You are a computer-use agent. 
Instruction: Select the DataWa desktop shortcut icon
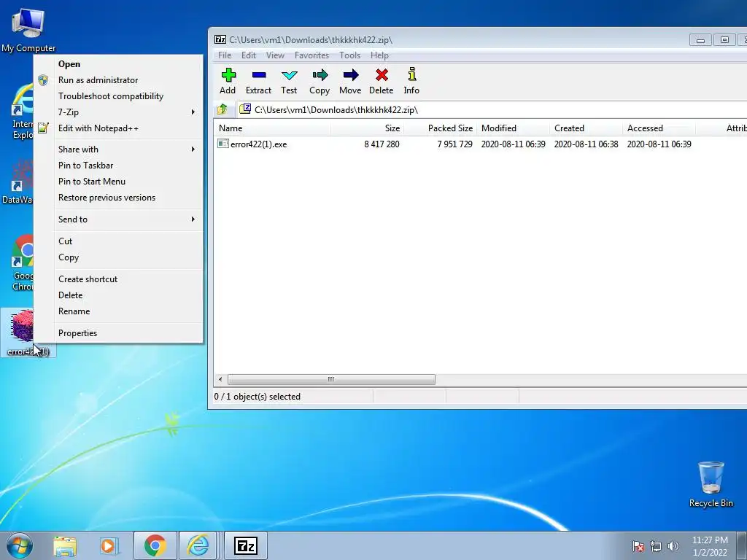(18, 182)
